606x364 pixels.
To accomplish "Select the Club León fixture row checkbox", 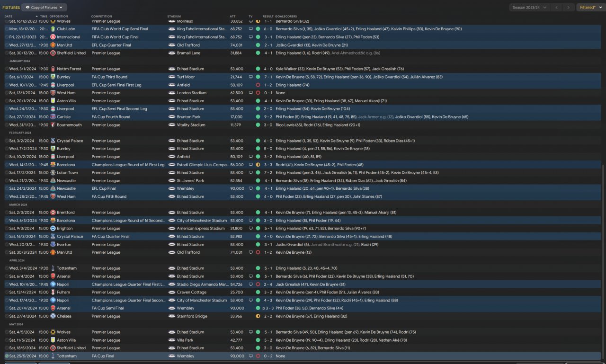I will (x=7, y=29).
